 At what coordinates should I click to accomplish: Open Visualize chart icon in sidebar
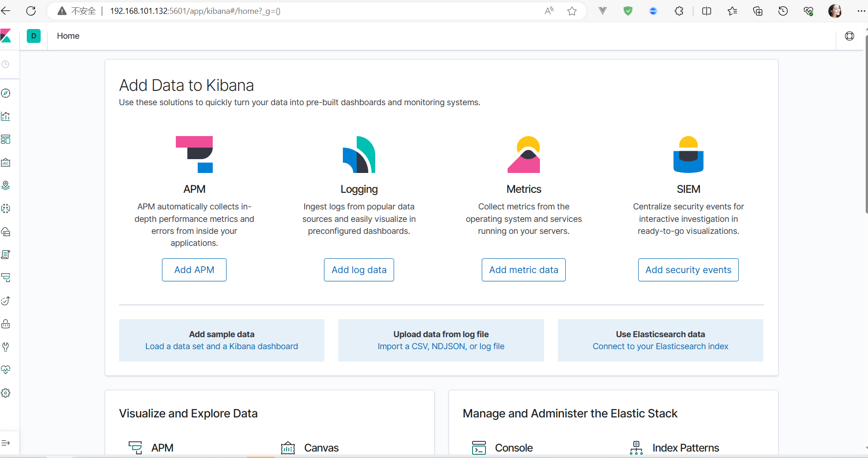click(6, 116)
